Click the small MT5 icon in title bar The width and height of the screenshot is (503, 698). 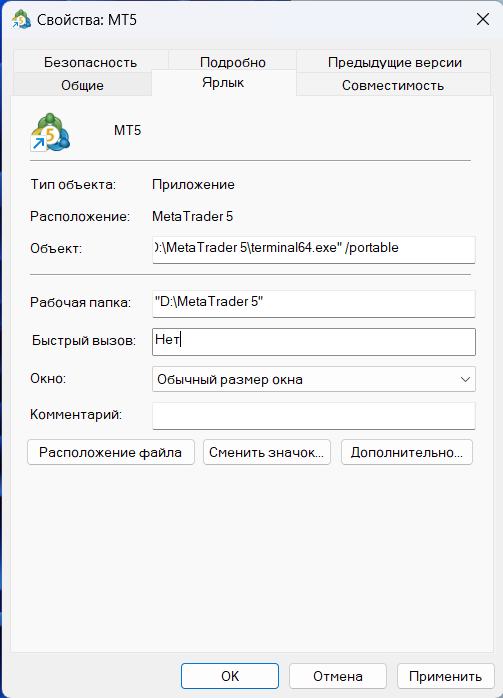point(21,20)
